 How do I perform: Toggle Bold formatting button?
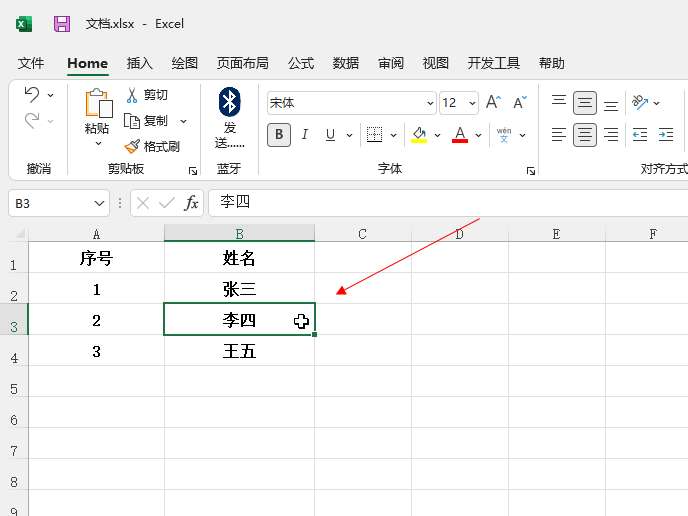279,134
